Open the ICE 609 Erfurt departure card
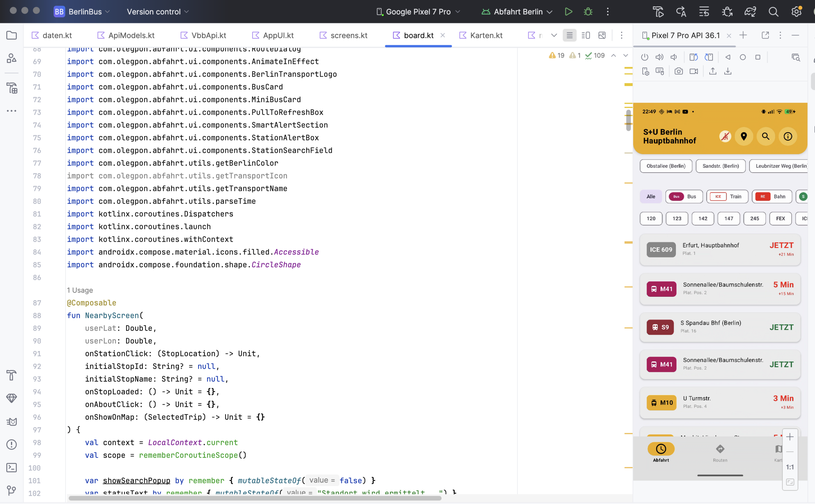 (720, 249)
